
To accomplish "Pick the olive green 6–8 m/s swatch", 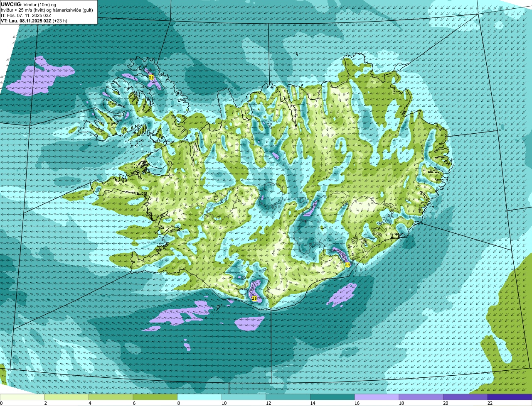I will [x=155, y=397].
